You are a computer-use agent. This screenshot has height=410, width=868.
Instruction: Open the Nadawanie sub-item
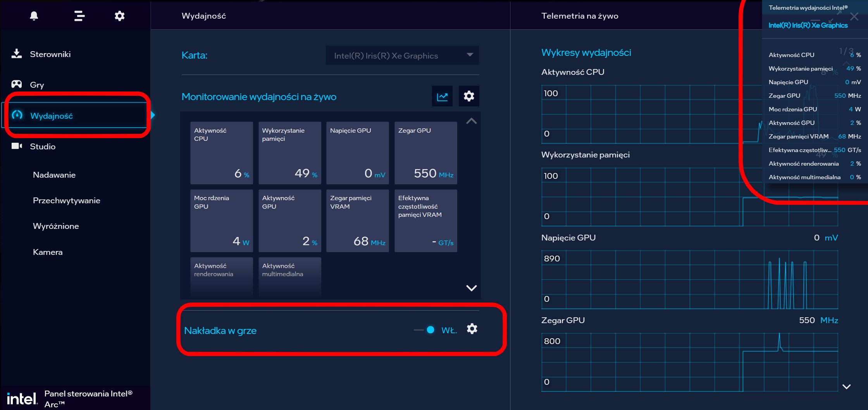pos(54,175)
